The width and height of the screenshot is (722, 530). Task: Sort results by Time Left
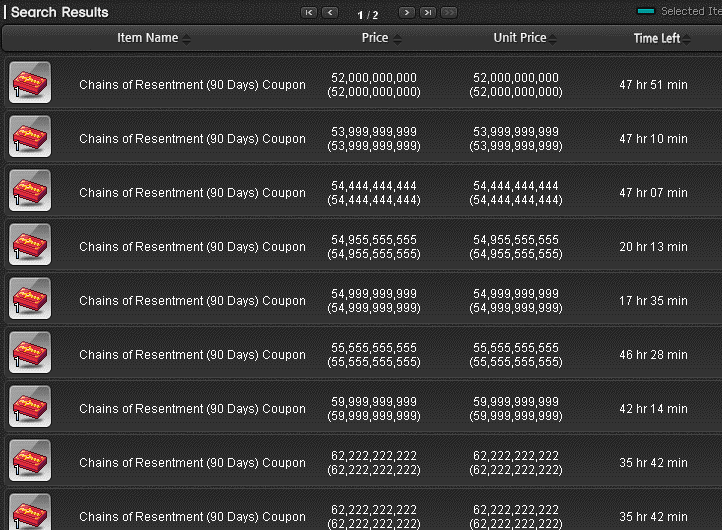tap(662, 39)
